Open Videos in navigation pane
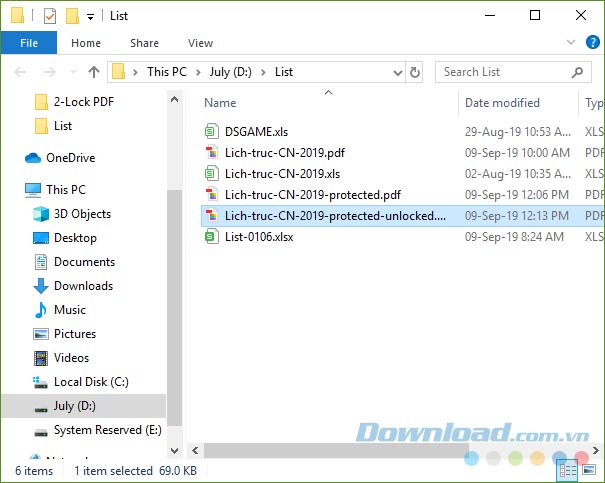605x483 pixels. (61, 358)
